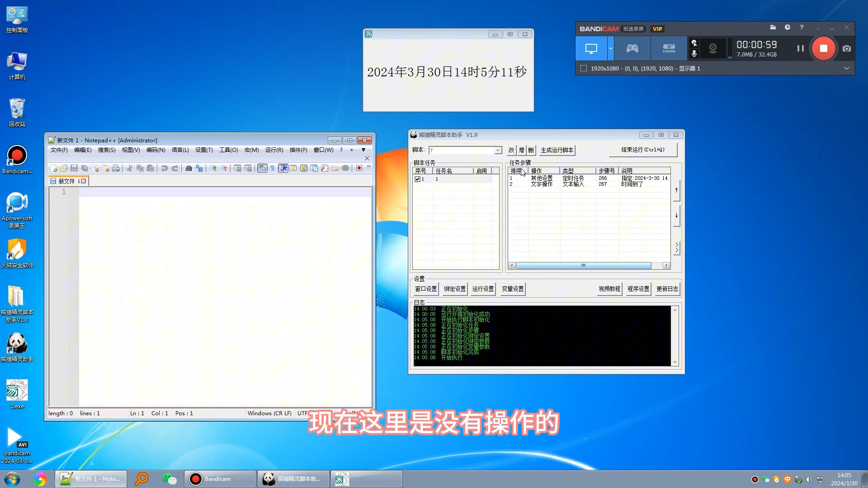Open Find with the binoculars icon
This screenshot has width=868, height=488.
189,168
